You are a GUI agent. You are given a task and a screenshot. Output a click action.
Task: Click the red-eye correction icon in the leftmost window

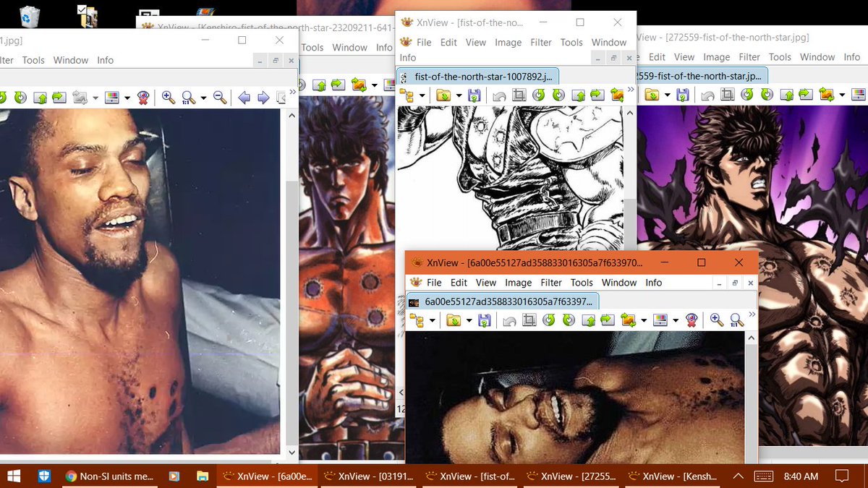point(143,98)
